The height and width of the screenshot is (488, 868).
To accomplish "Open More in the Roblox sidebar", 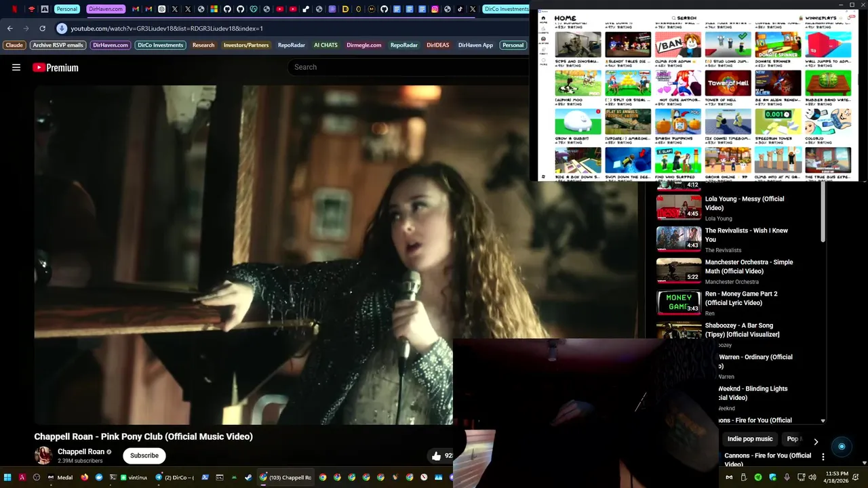I will [543, 62].
